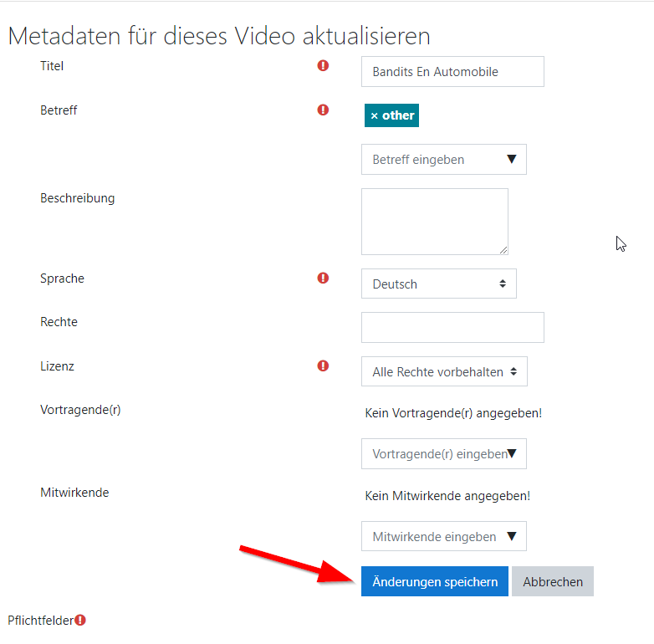The image size is (654, 644).
Task: Expand the Betreff suggestions with the arrow
Action: point(511,159)
